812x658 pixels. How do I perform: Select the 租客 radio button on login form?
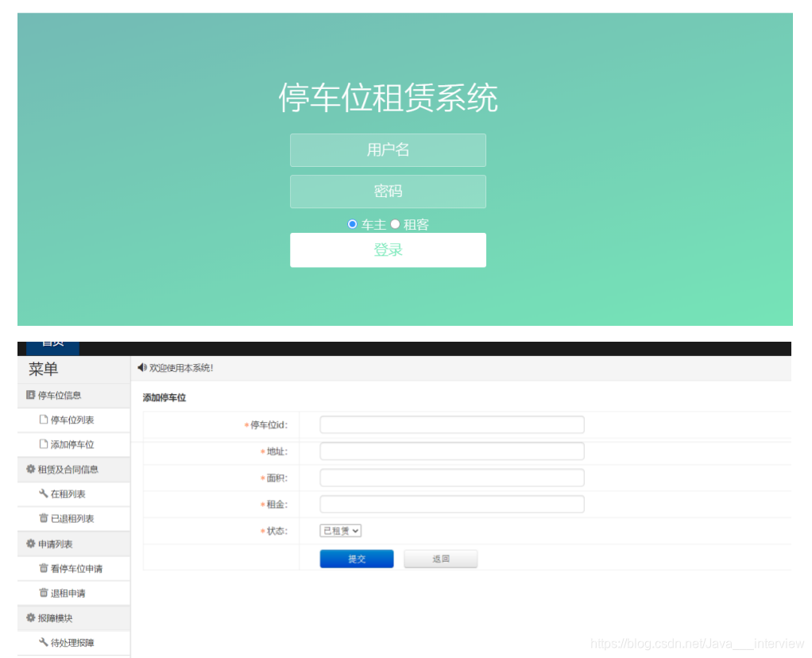[395, 224]
